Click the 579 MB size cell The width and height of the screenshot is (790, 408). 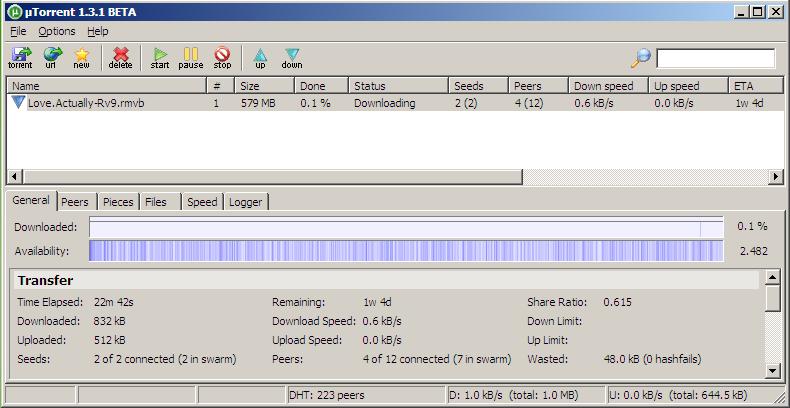258,103
